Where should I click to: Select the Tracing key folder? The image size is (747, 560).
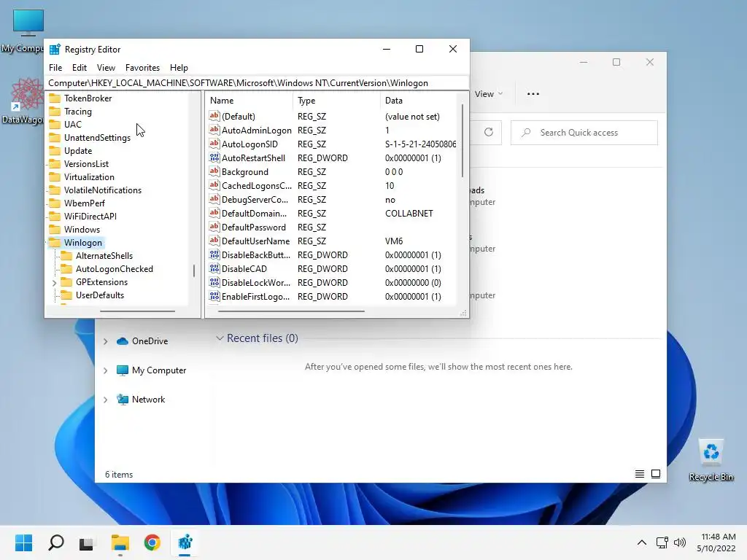tap(77, 112)
